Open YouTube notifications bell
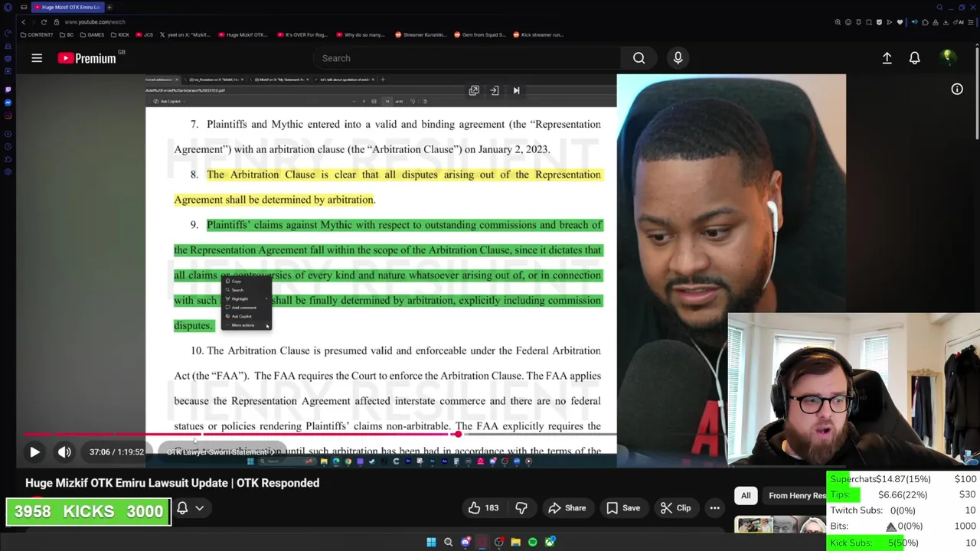Image resolution: width=980 pixels, height=551 pixels. [914, 58]
